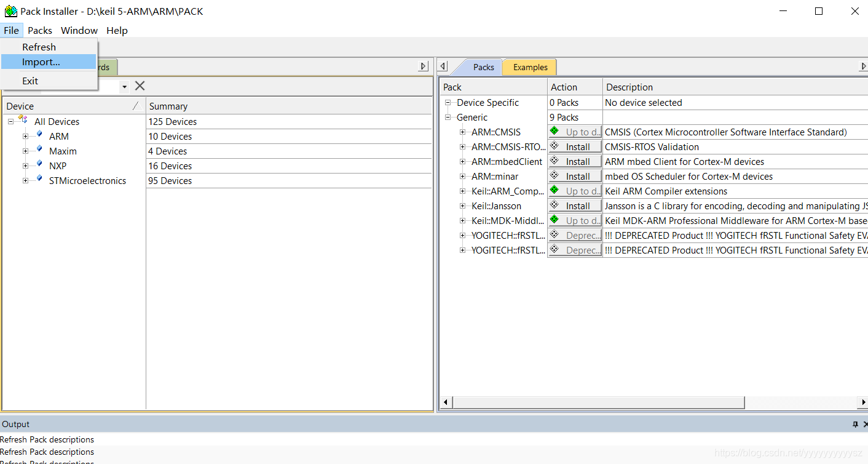Collapse the All Devices tree node
868x464 pixels.
click(11, 121)
